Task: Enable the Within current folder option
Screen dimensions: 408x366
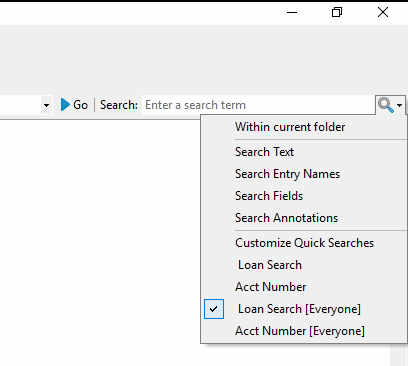Action: point(290,127)
